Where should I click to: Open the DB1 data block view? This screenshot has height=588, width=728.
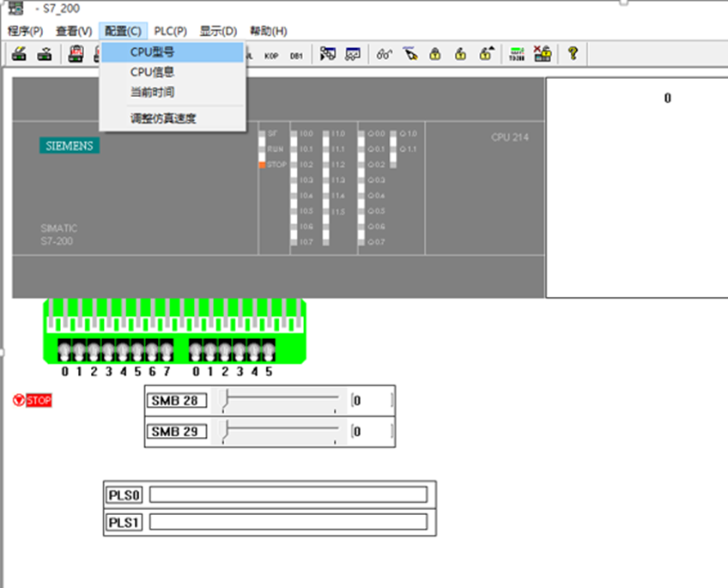(x=296, y=56)
